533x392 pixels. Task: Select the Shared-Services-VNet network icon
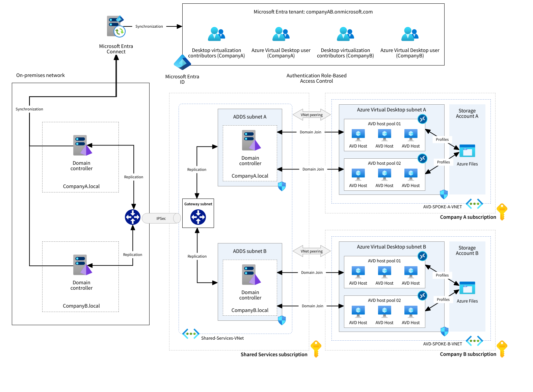pos(191,334)
